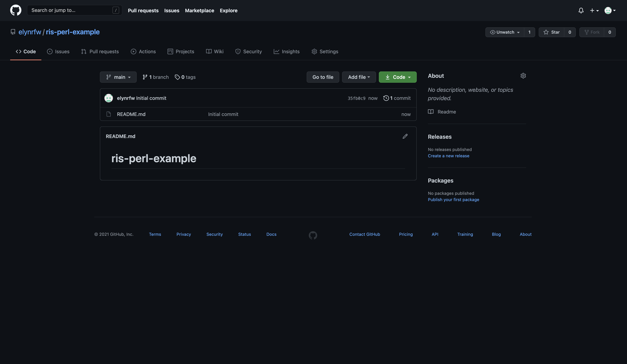Switch to the Code tab
This screenshot has height=364, width=627.
(26, 51)
